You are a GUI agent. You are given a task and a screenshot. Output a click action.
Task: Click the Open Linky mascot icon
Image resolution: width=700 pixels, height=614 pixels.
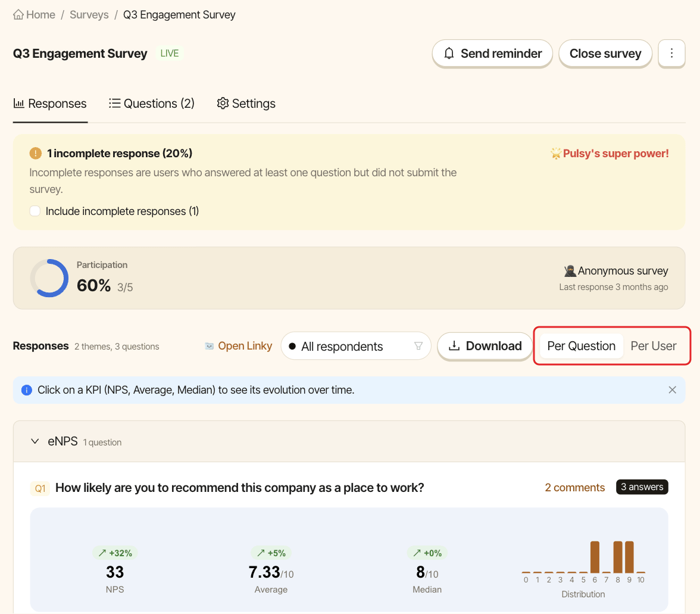(x=209, y=346)
